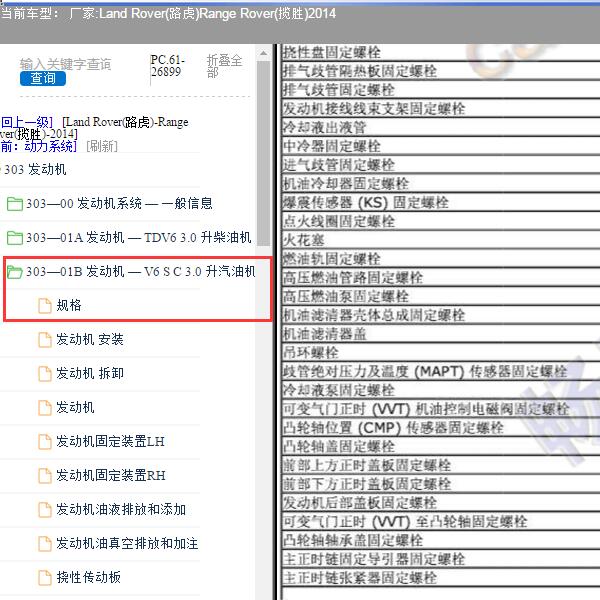600x600 pixels.
Task: Expand 303—01A 发动机 TDV6 3.0 升柴油机
Action: (x=139, y=237)
